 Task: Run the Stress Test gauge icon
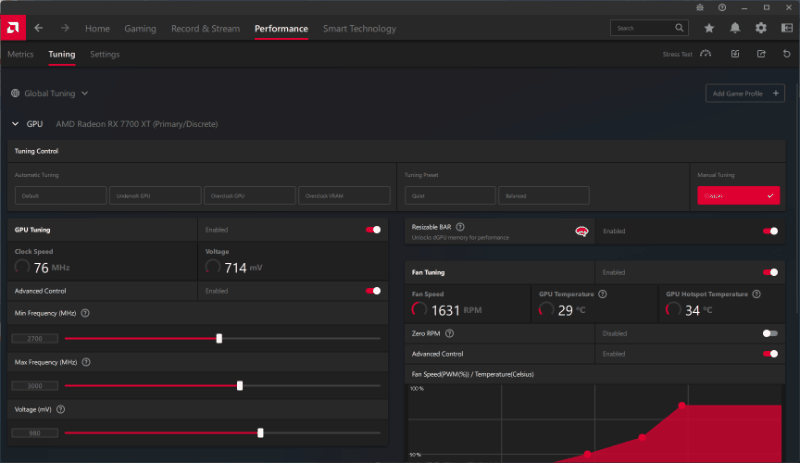(706, 54)
